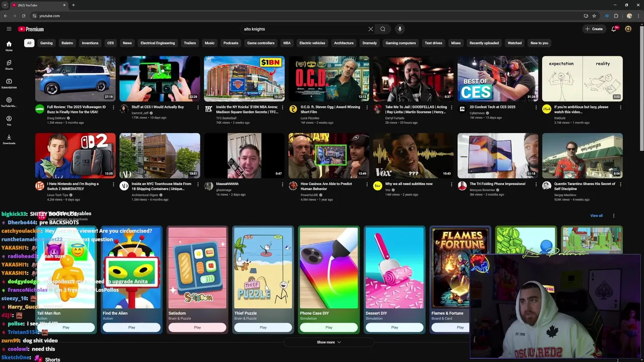Reload the page in the browser toolbar
The image size is (644, 362).
tap(23, 16)
